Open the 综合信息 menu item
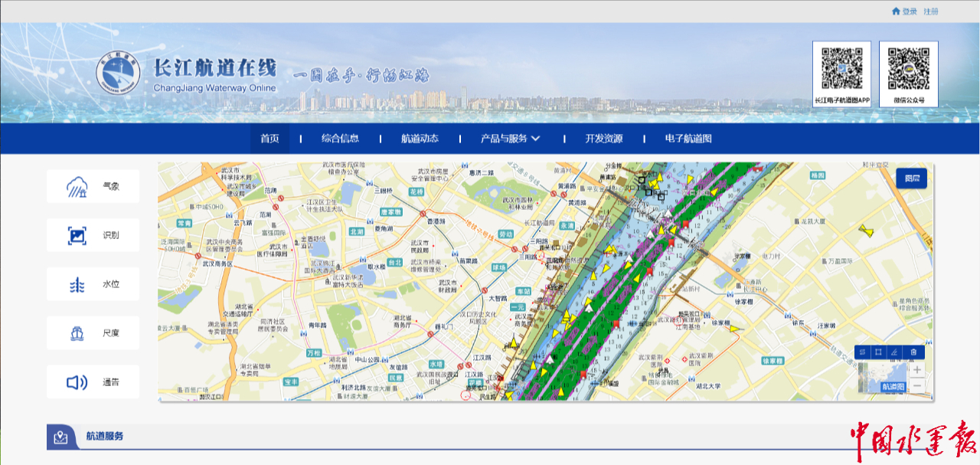This screenshot has height=465, width=980. click(x=340, y=139)
